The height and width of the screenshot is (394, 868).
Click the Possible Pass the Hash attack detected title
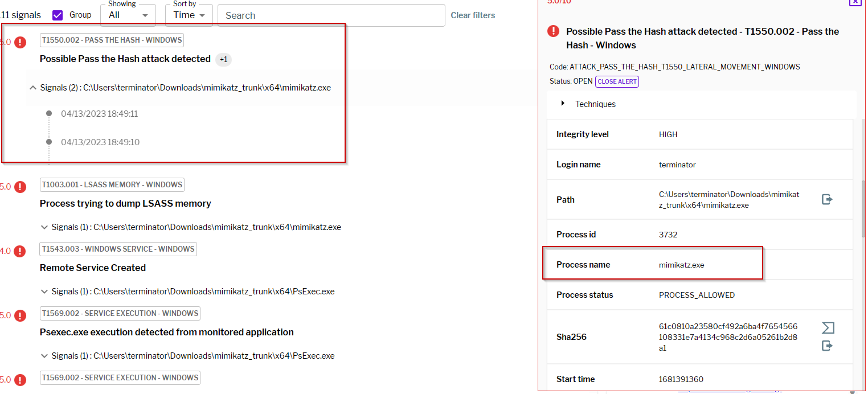125,59
